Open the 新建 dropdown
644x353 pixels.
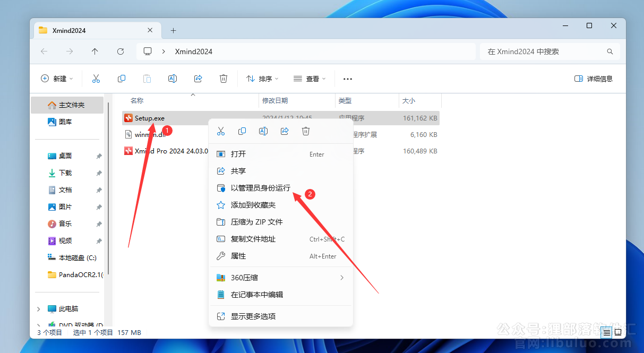pos(57,79)
